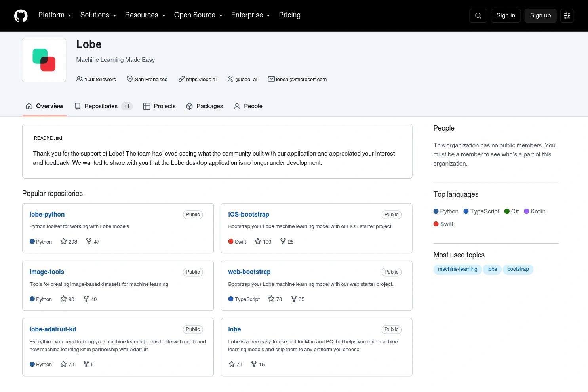Open the People tab

[x=248, y=106]
